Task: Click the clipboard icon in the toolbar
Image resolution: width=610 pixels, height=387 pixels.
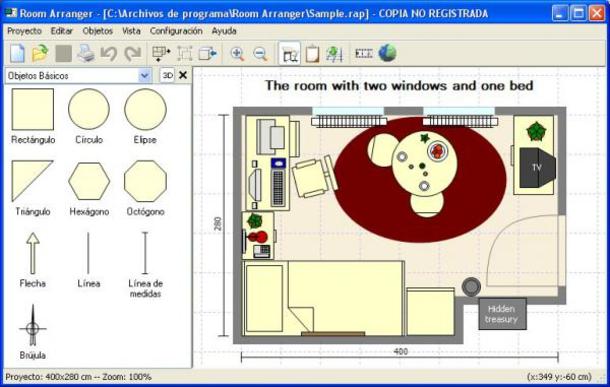Action: click(312, 54)
